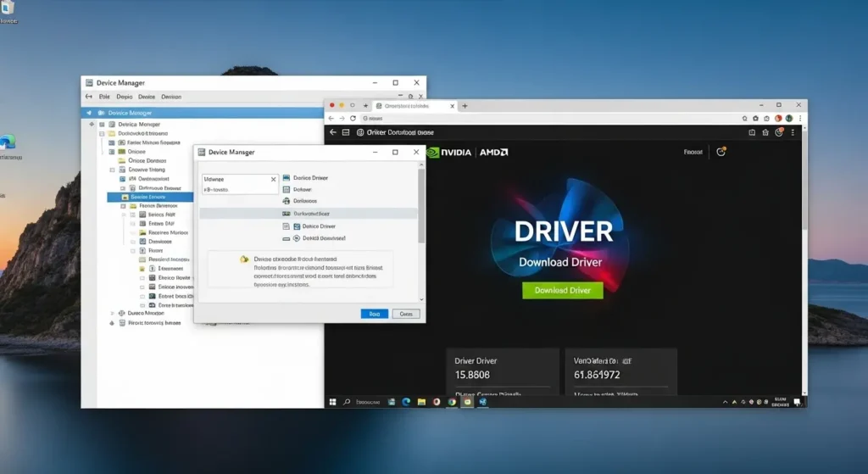The image size is (868, 474).
Task: Click the notification icon in page header
Action: pyautogui.click(x=721, y=152)
